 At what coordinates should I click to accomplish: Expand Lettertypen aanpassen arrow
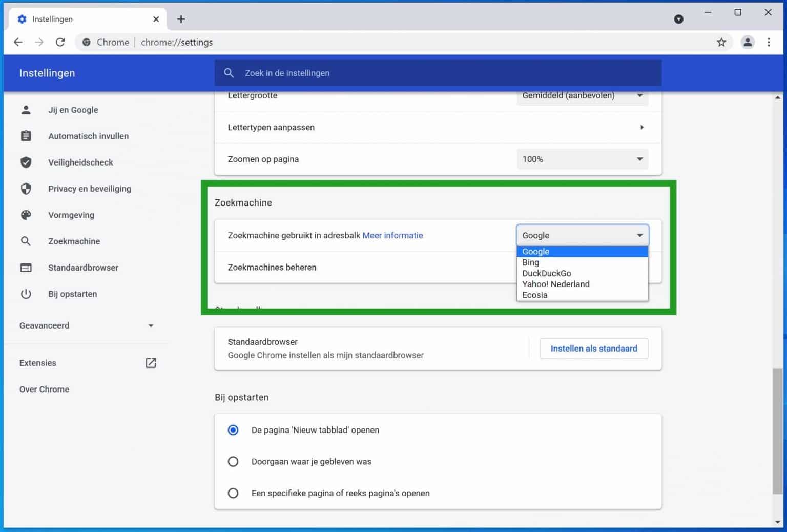pyautogui.click(x=641, y=127)
